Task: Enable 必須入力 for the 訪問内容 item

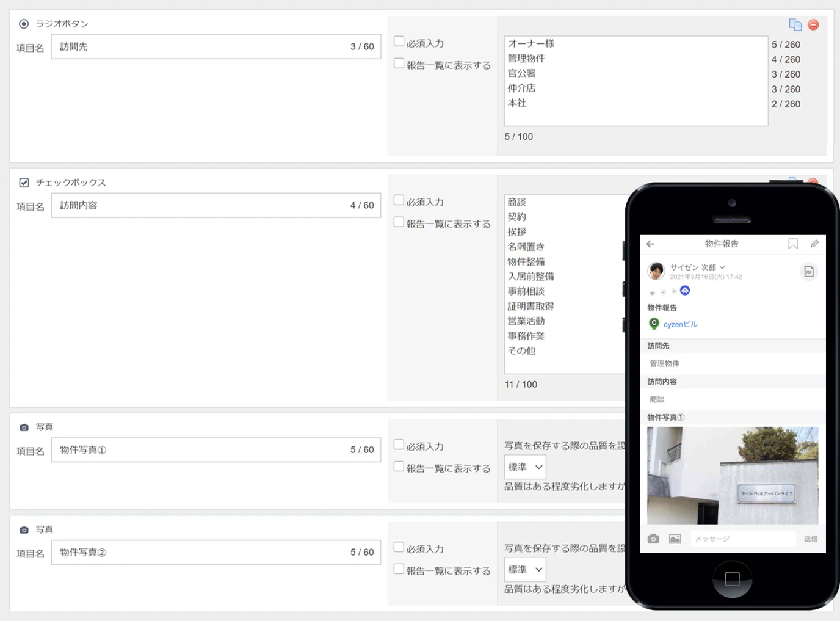Action: (x=399, y=200)
